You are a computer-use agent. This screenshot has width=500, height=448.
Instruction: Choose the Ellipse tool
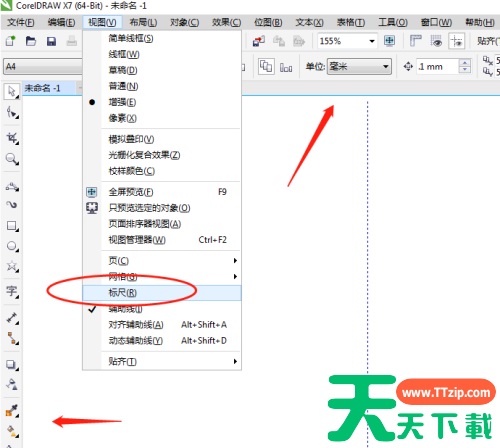12,246
